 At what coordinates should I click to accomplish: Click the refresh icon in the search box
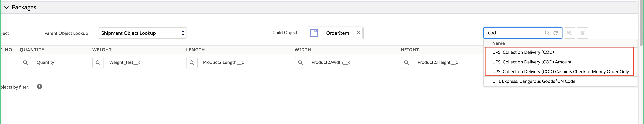[556, 33]
